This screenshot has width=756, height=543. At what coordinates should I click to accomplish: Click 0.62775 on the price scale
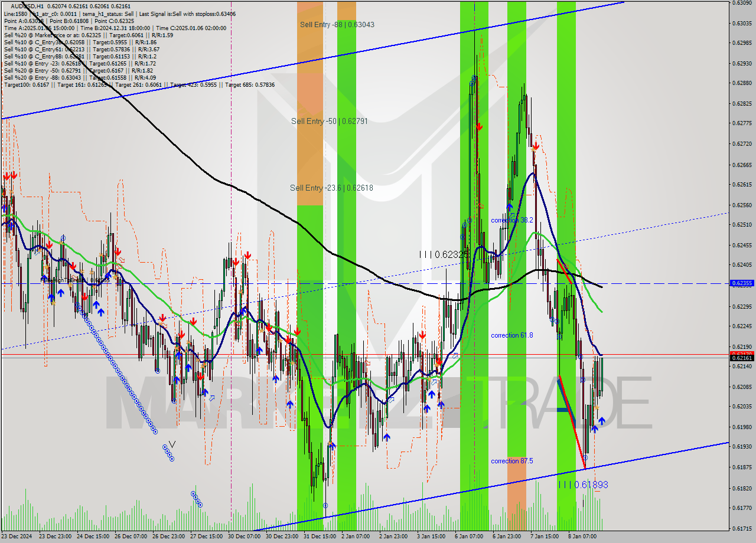742,123
